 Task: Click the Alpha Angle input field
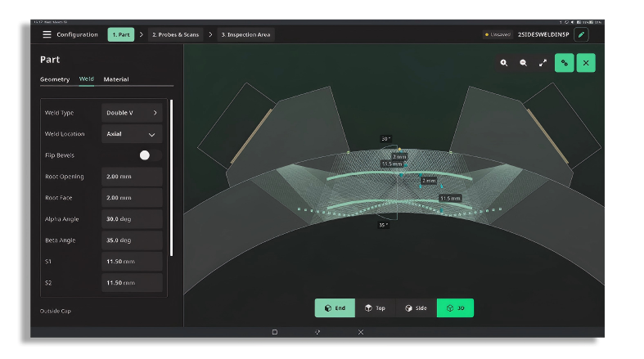pos(132,218)
